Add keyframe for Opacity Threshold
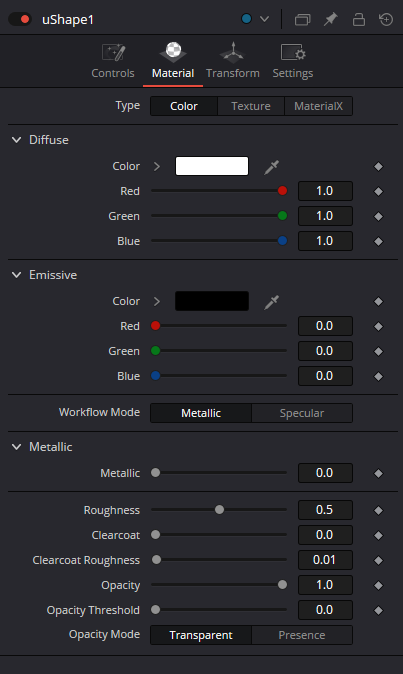 [378, 610]
